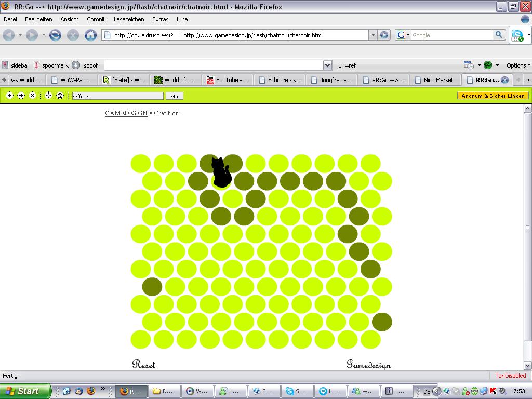The width and height of the screenshot is (532, 399).
Task: Click Reset below the game board
Action: tap(144, 364)
